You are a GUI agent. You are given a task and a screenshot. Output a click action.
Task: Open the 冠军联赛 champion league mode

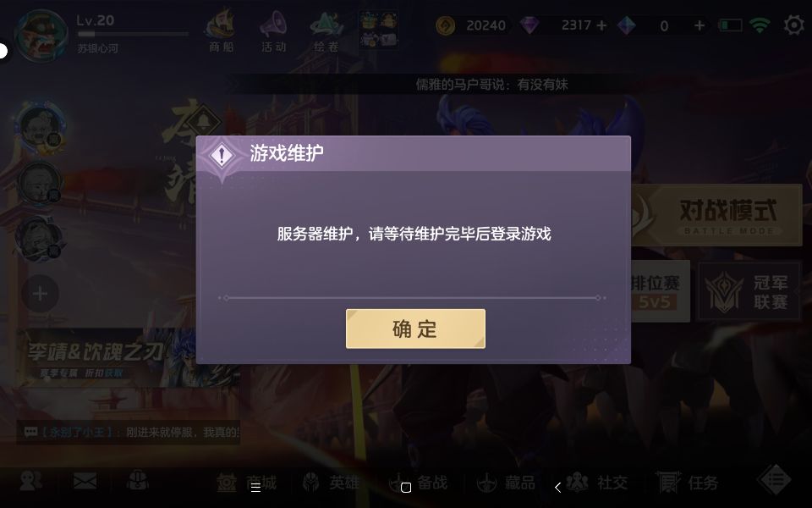749,291
